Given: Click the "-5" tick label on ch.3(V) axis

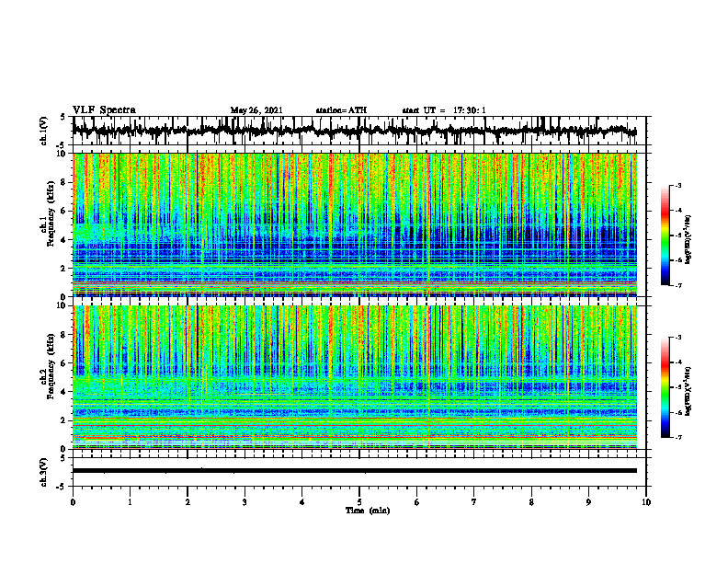Looking at the screenshot, I should point(62,487).
